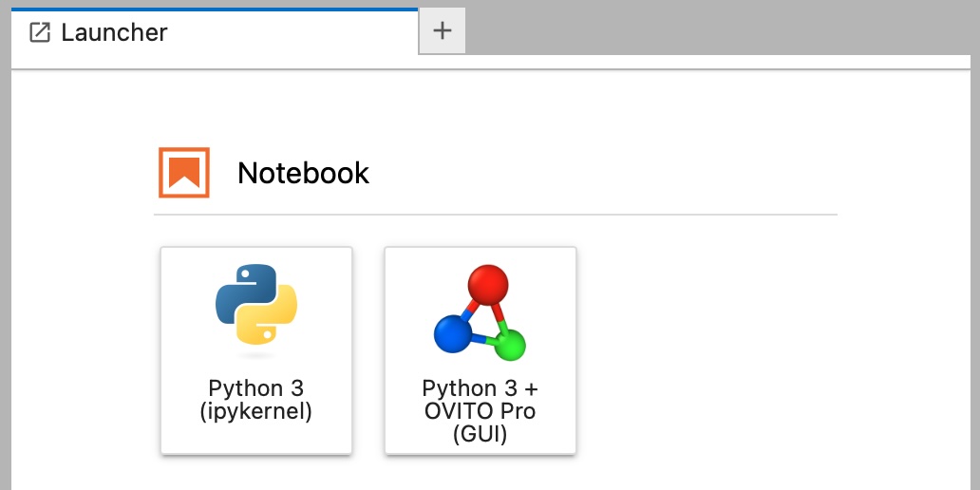980x490 pixels.
Task: Click the green atom in the OVITO icon
Action: (510, 346)
